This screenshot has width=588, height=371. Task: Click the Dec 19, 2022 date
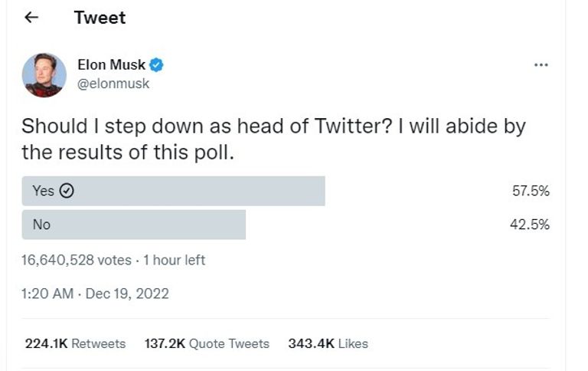point(127,293)
